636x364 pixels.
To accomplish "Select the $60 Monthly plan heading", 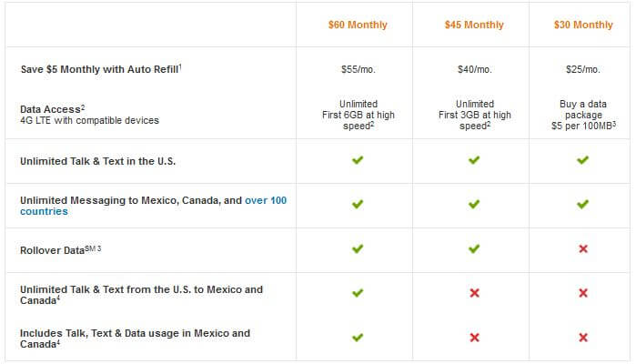I will pyautogui.click(x=358, y=25).
